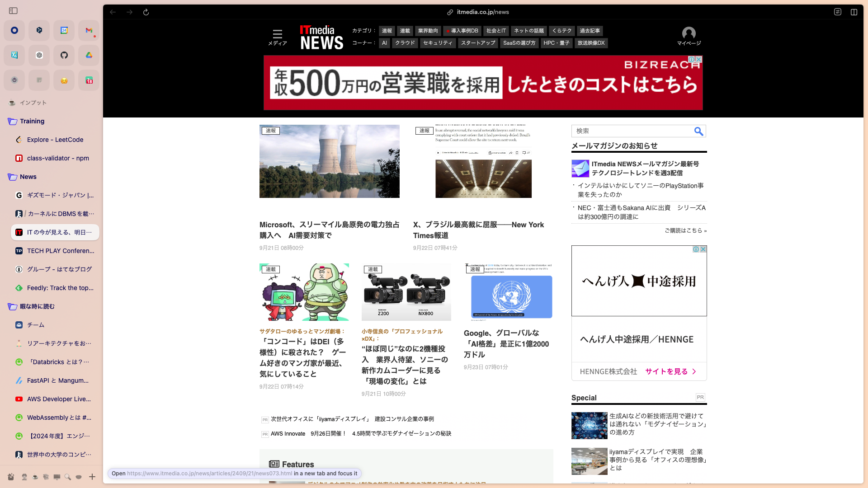This screenshot has width=868, height=488.
Task: Select the 放送映像DX corner link
Action: pos(591,43)
